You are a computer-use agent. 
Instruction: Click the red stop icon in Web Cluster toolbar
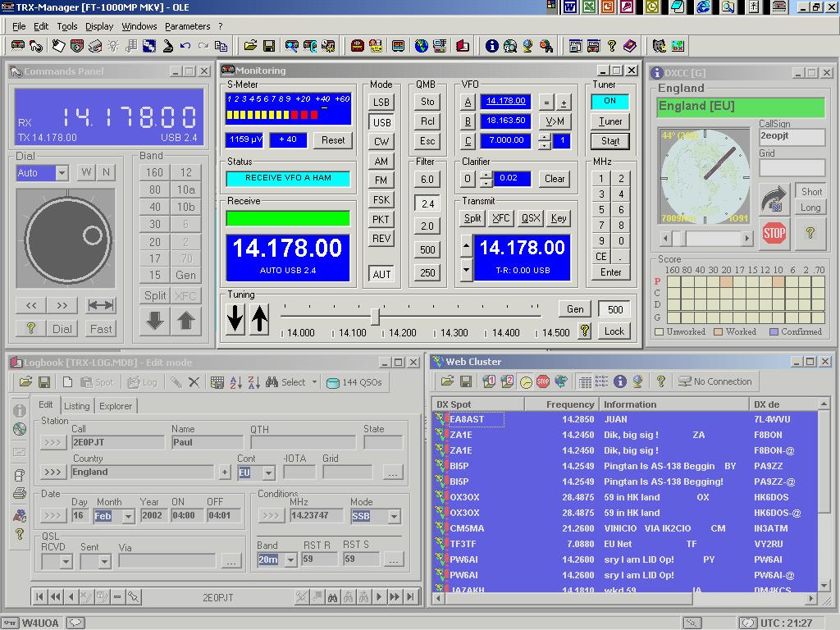(543, 381)
